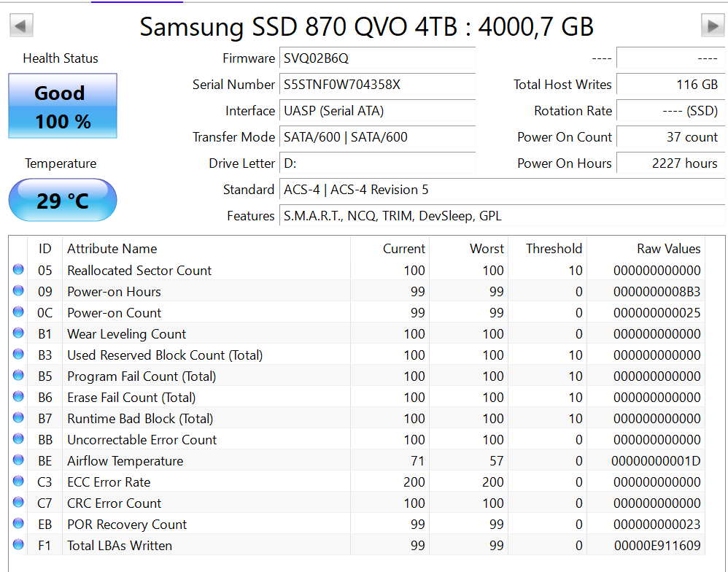Screen dimensions: 728x572
Task: Select the Firmware field SVQ02B6Q
Action: 377,58
